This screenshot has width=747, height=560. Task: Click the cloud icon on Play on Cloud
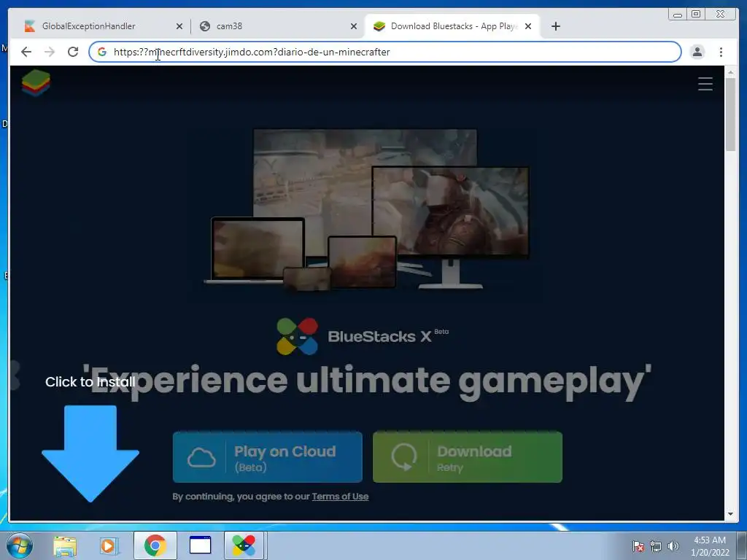point(201,457)
